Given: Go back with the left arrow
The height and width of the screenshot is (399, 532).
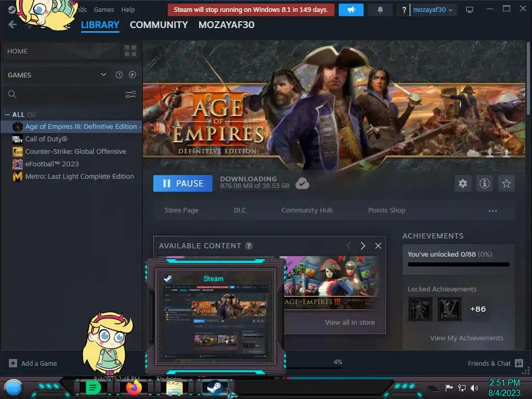Looking at the screenshot, I should coord(12,24).
